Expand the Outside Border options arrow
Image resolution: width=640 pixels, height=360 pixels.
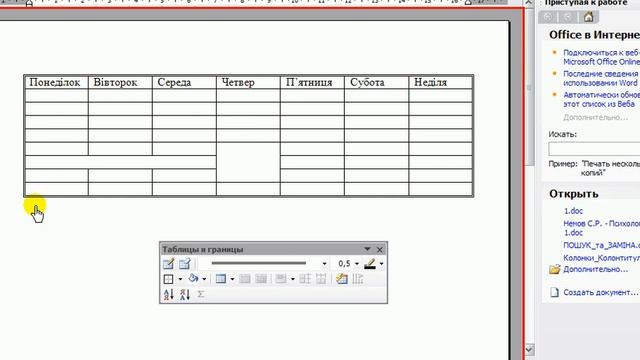coord(180,279)
